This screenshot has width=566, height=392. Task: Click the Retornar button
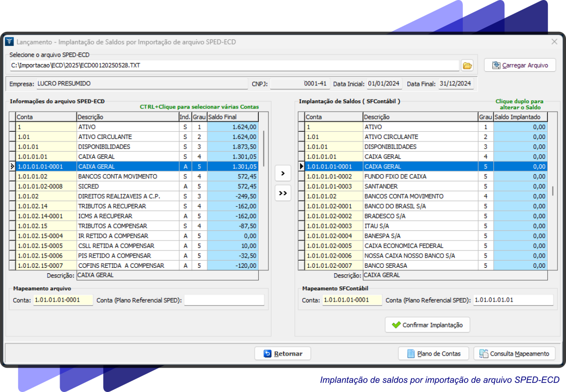[282, 354]
